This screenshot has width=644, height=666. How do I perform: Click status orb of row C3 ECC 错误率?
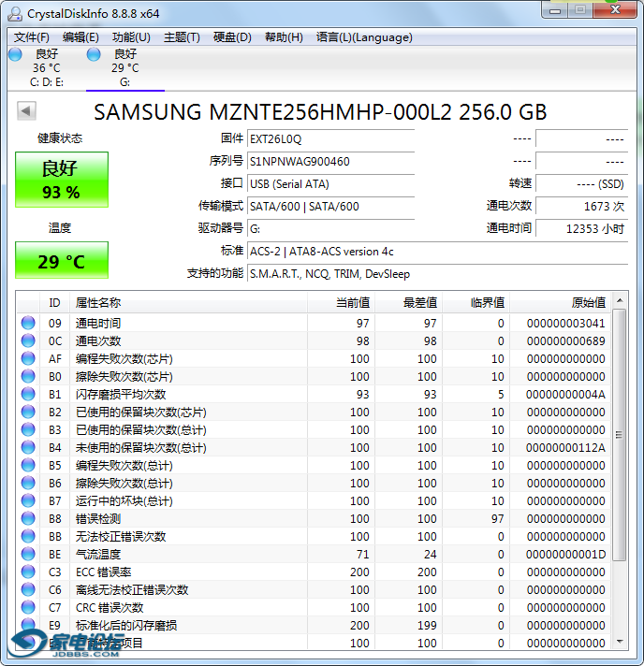(x=28, y=572)
